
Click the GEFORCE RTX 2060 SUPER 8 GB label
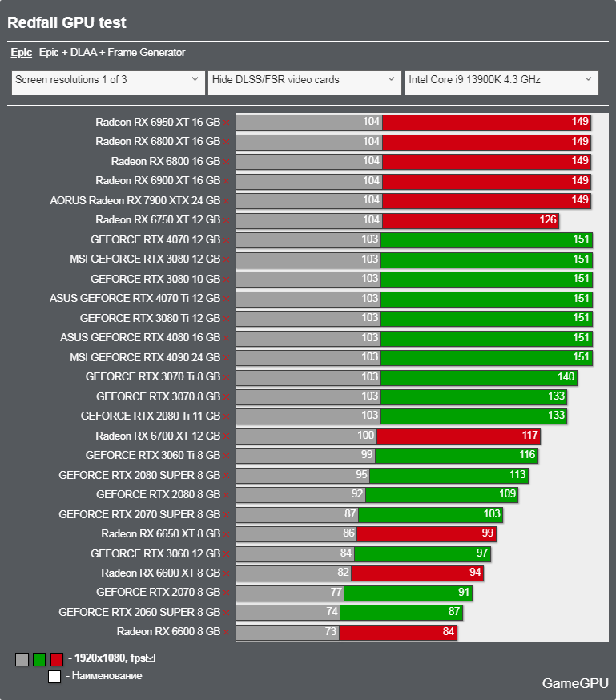pyautogui.click(x=139, y=612)
